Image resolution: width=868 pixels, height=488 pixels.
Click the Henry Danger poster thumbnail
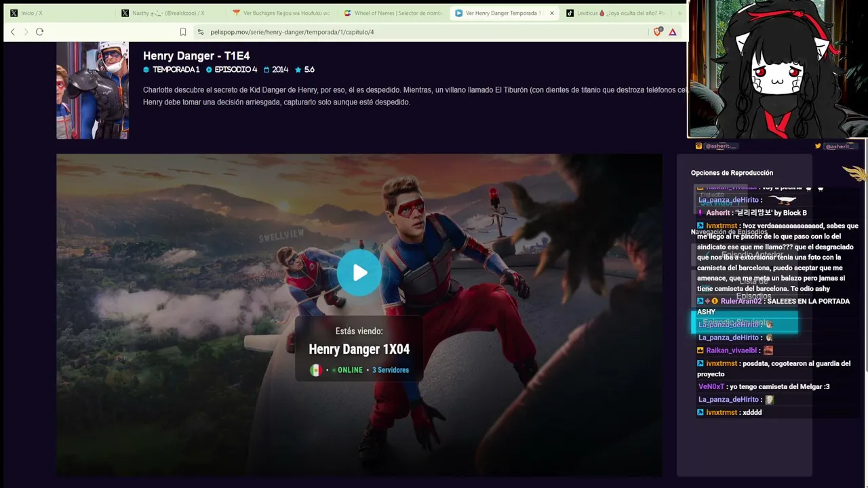tap(92, 90)
